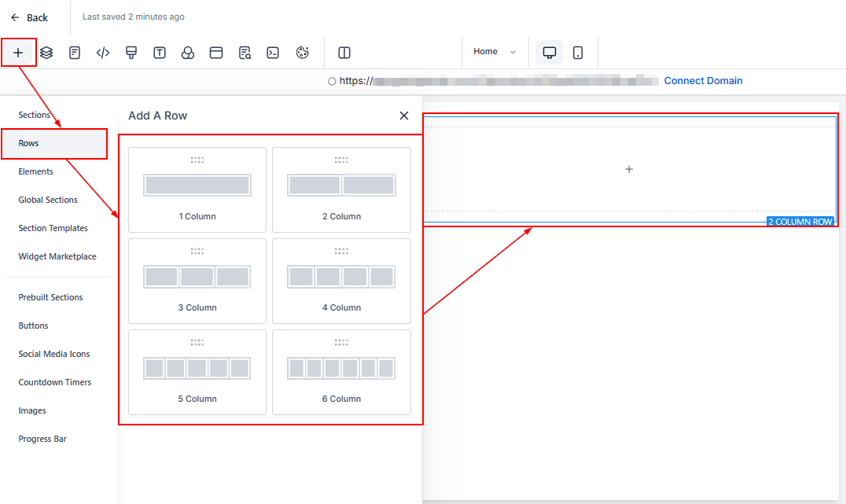The image size is (846, 504).
Task: Open the custom code tracking icon
Action: pyautogui.click(x=103, y=53)
